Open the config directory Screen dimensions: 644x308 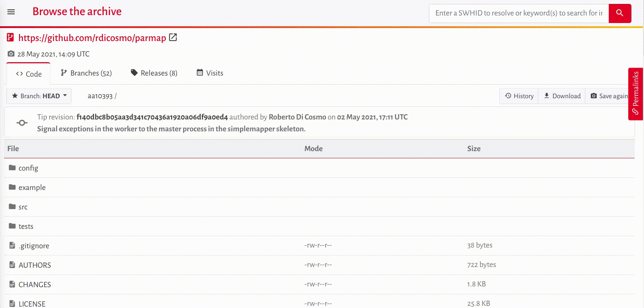coord(28,168)
